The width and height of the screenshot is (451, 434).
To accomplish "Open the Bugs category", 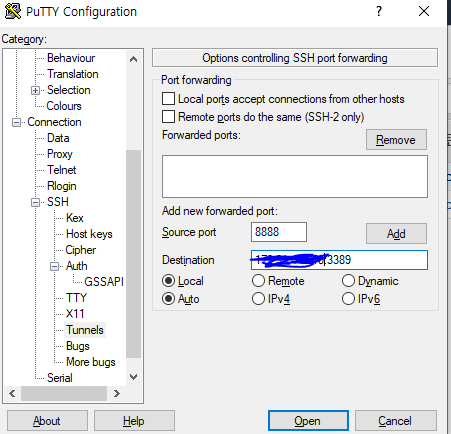I will click(78, 346).
